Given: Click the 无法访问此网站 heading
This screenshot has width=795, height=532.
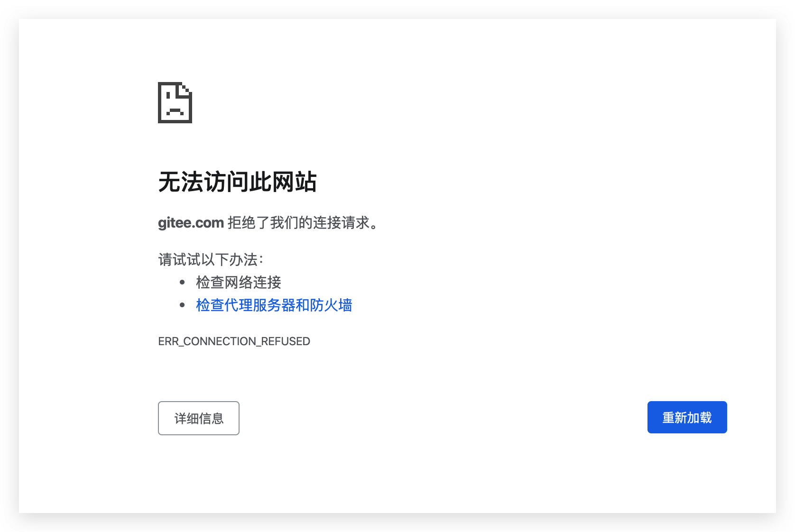Looking at the screenshot, I should tap(237, 182).
